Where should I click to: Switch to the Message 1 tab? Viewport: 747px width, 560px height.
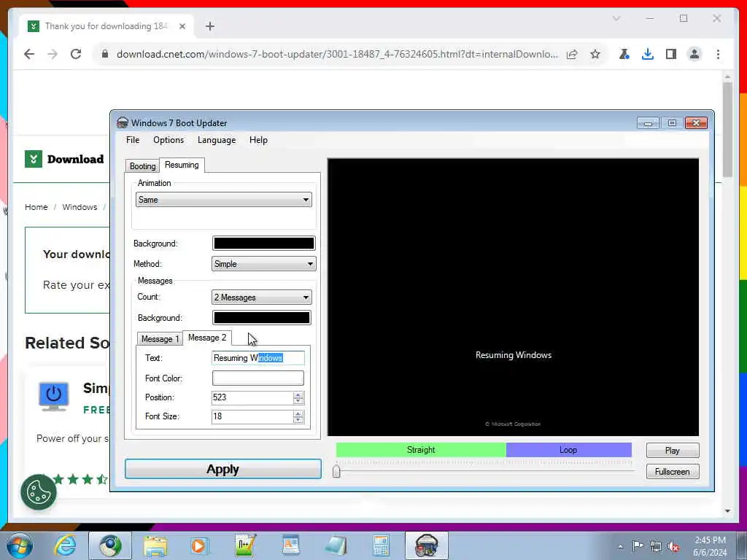tap(160, 338)
